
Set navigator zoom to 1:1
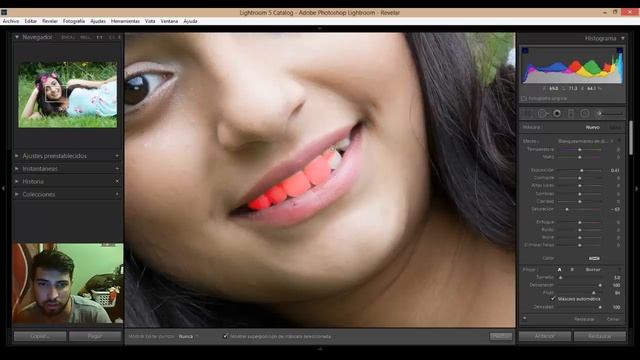[x=99, y=37]
